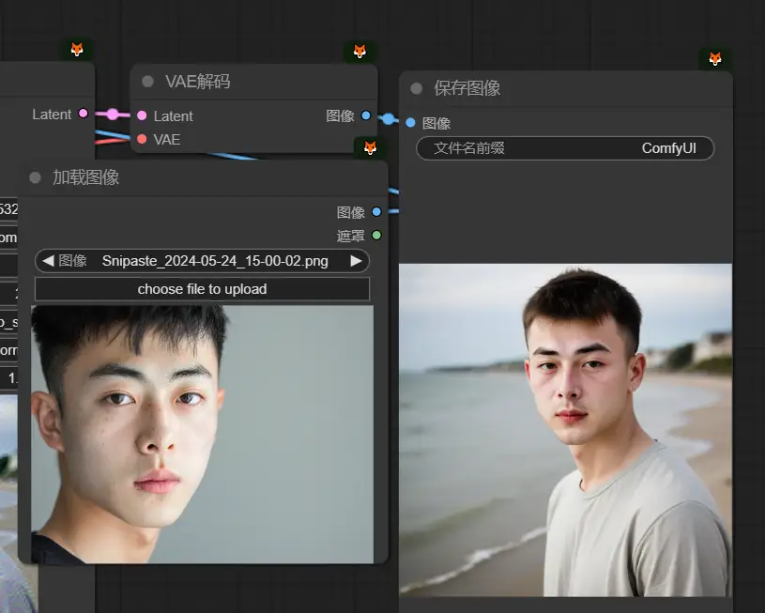Screen dimensions: 765x614
Task: Click the 图像 output socket on 加载图像
Action: (x=377, y=212)
